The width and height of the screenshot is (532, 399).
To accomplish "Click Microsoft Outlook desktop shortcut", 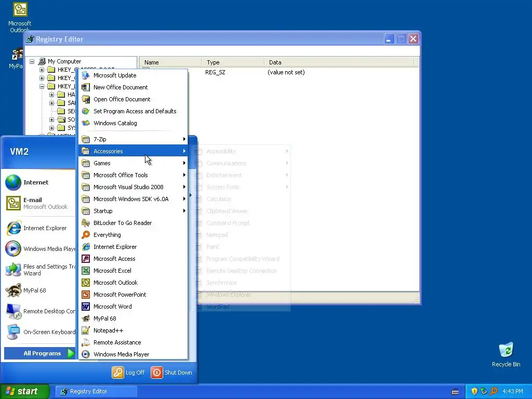I will (x=20, y=17).
